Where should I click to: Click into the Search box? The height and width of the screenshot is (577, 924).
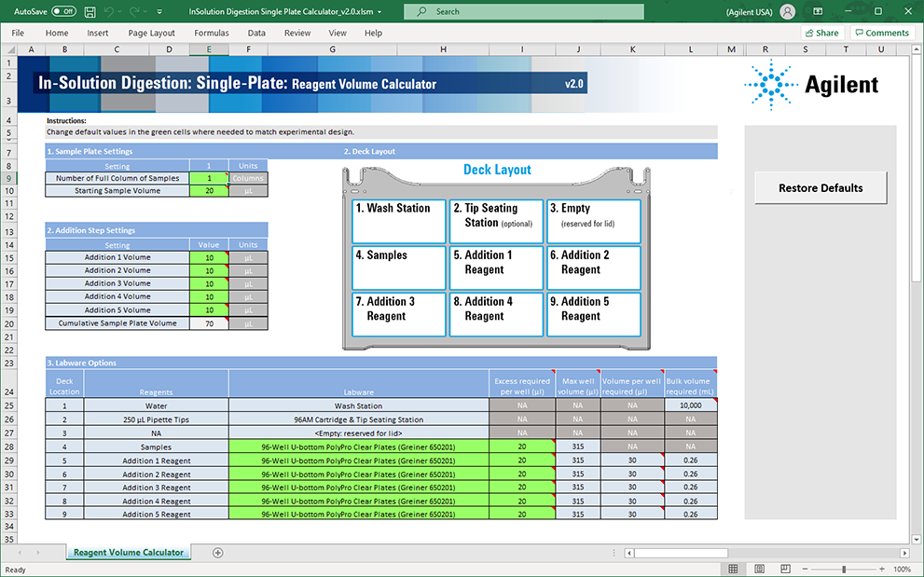[x=524, y=11]
